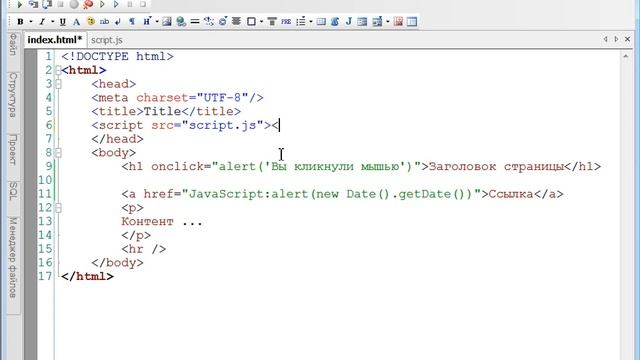Click the Font letter A icon
Image resolution: width=640 pixels, height=360 pixels.
[76, 22]
